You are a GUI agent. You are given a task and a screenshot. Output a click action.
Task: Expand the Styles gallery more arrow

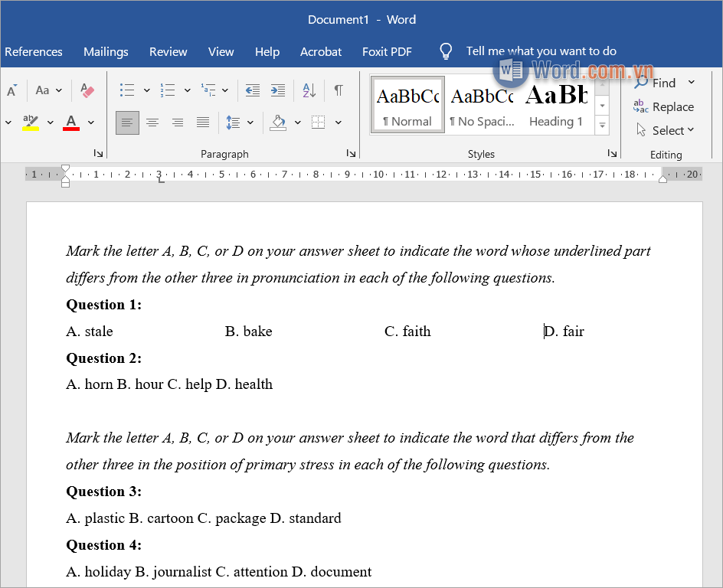603,126
